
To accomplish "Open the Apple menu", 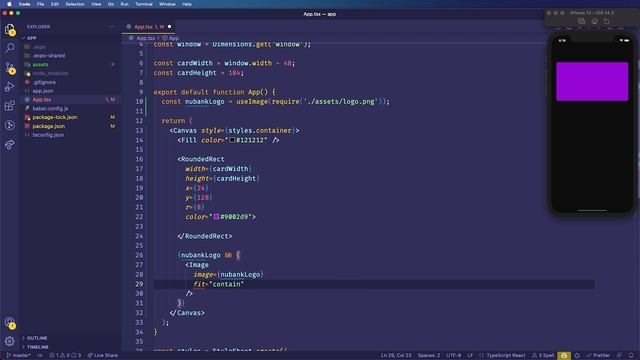I will (9, 4).
